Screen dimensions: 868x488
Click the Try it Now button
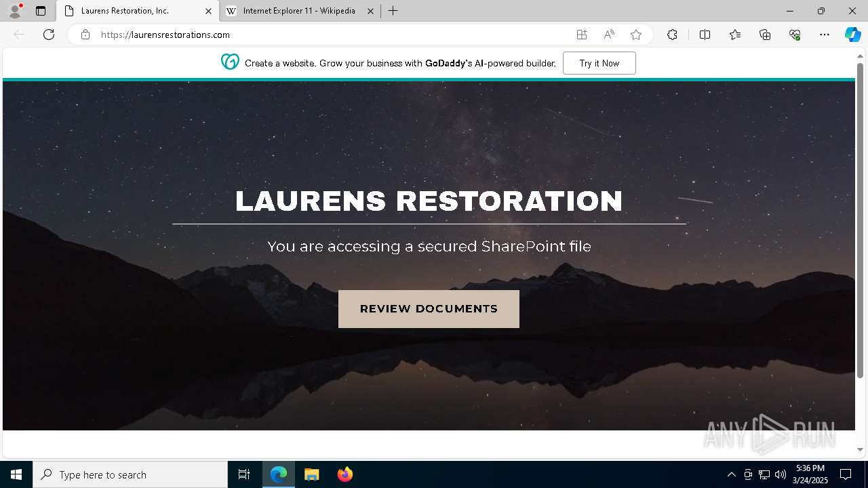tap(599, 63)
